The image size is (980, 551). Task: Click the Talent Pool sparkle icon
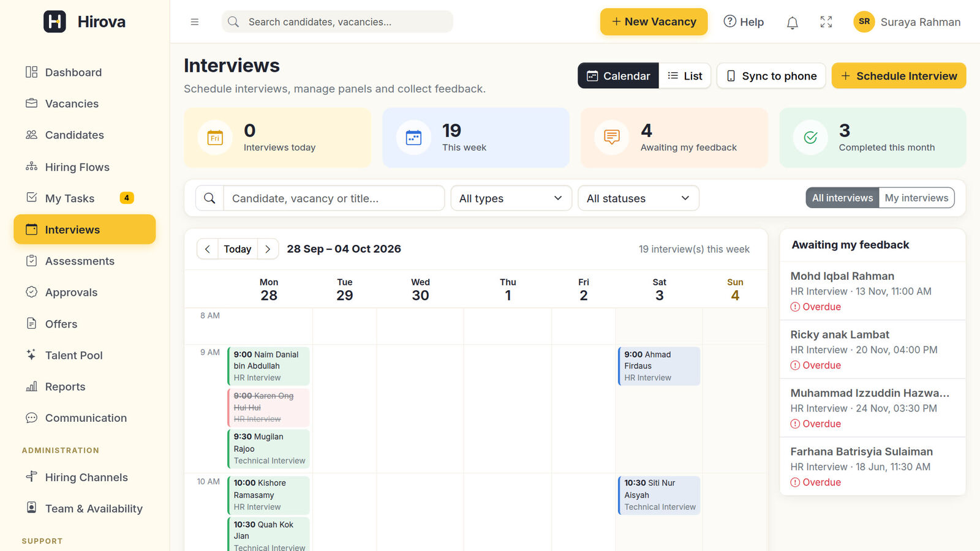point(32,354)
